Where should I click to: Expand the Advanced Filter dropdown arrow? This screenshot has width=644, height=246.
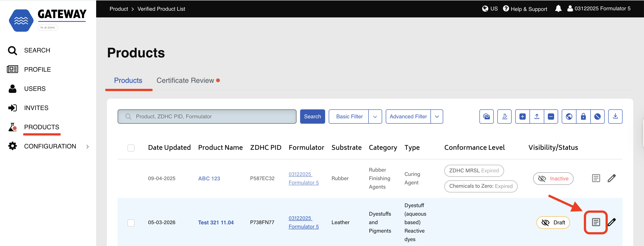click(437, 116)
